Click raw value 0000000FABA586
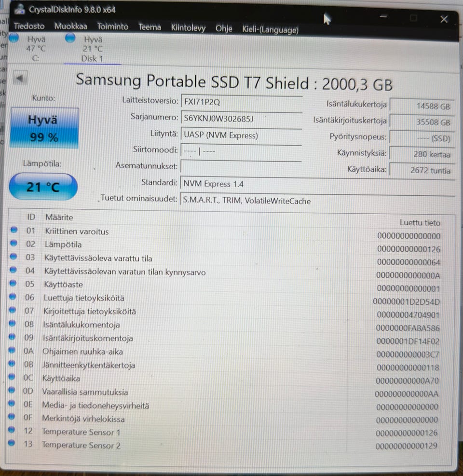 pos(408,328)
